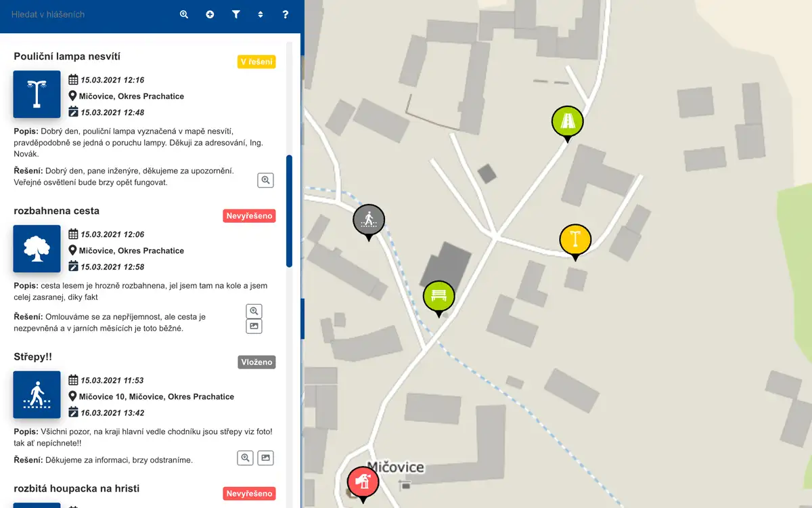Click updated-calendar icon beside 16.03.2021 13:42
Viewport: 812px width, 508px height.
[x=73, y=412]
